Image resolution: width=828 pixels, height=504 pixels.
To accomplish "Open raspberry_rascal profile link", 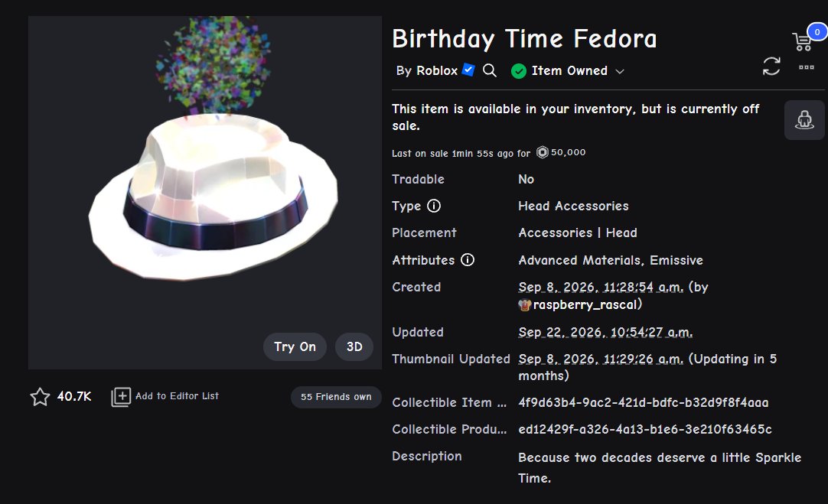I will pyautogui.click(x=587, y=304).
